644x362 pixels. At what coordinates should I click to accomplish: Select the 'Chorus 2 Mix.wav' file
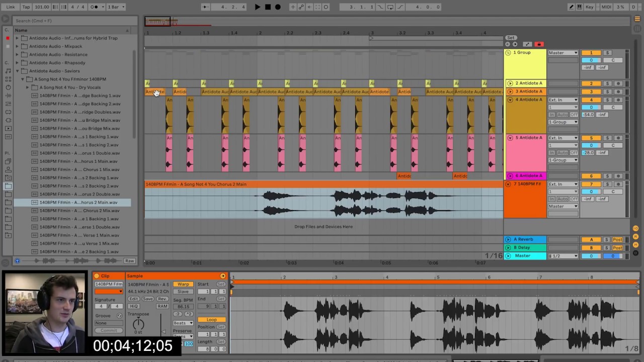79,211
